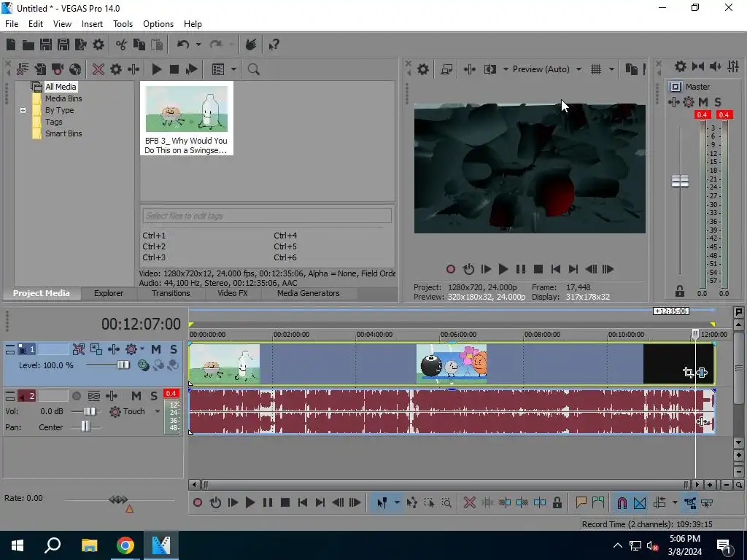
Task: Click Stop in Video Preview transport
Action: point(538,270)
